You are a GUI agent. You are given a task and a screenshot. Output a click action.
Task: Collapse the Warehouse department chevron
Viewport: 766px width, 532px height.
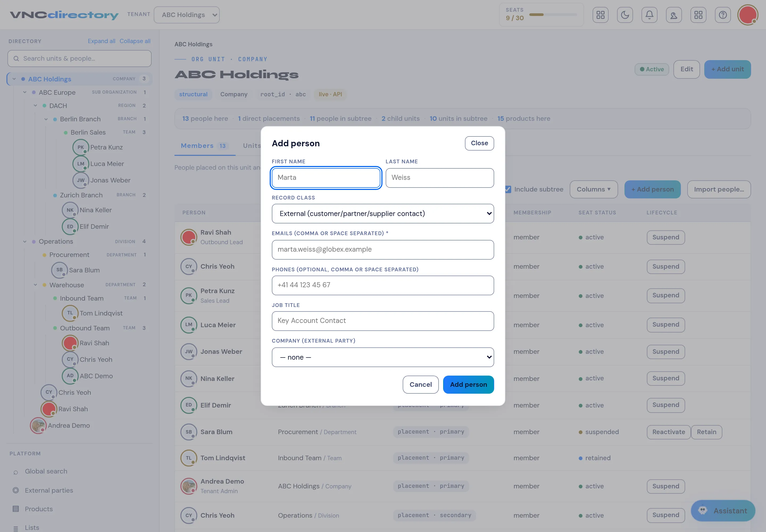click(35, 285)
